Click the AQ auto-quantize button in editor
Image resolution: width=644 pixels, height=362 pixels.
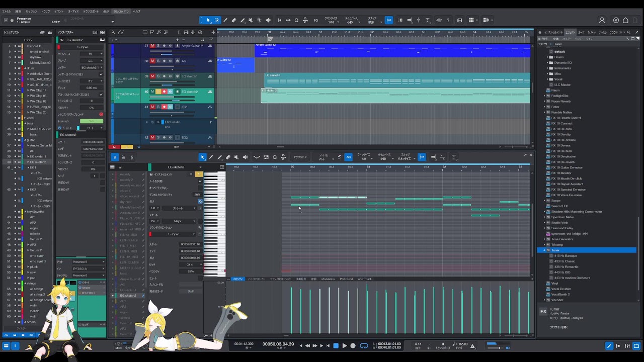[x=348, y=157]
